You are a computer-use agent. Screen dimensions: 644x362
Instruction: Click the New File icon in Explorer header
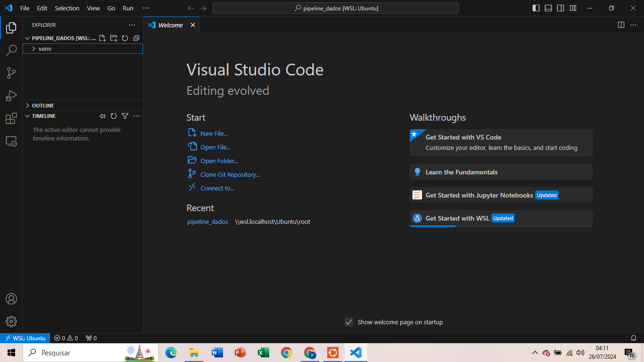pyautogui.click(x=102, y=38)
